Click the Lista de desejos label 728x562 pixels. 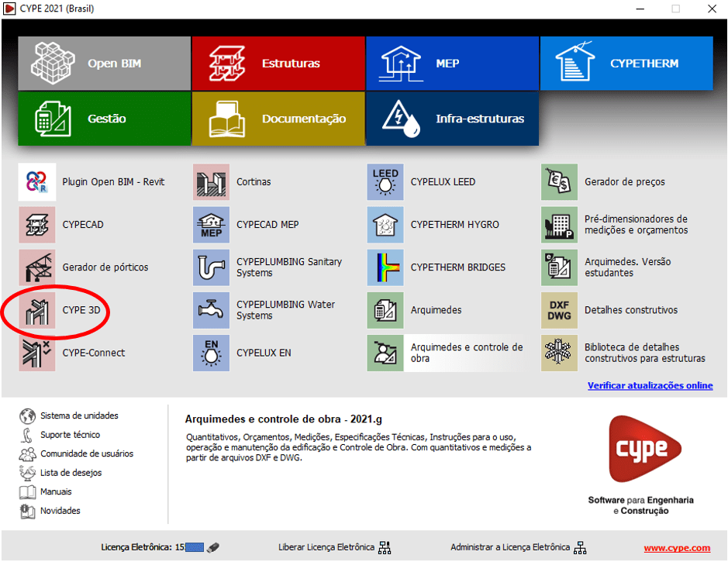point(71,473)
